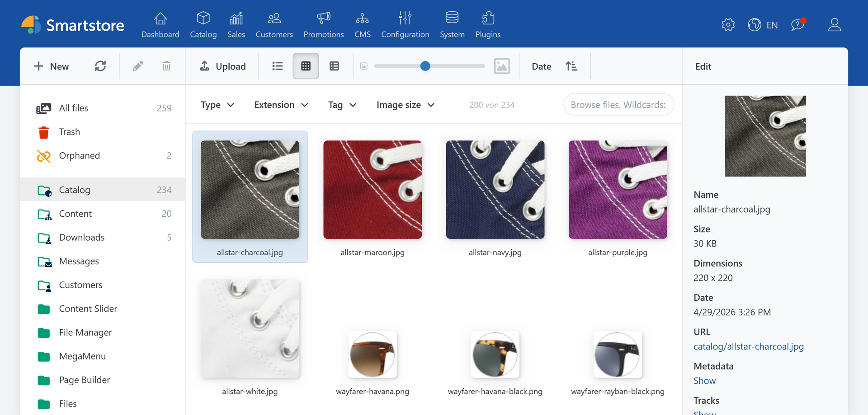The width and height of the screenshot is (868, 415).
Task: Adjust the thumbnail size slider handle
Action: click(x=425, y=66)
